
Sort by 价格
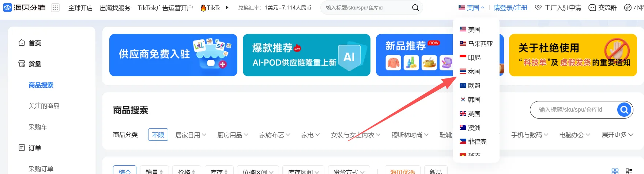187,170
